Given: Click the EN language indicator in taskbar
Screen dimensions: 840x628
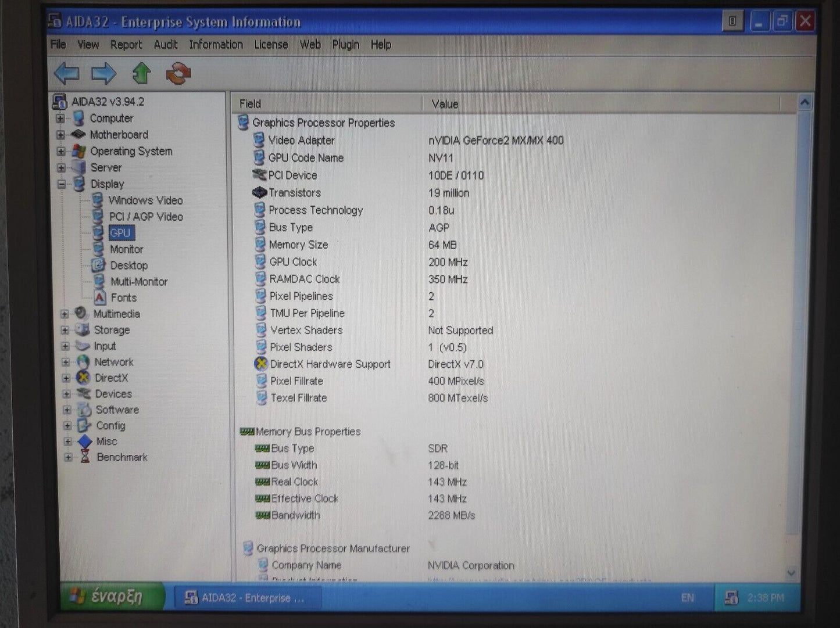Looking at the screenshot, I should pyautogui.click(x=687, y=598).
